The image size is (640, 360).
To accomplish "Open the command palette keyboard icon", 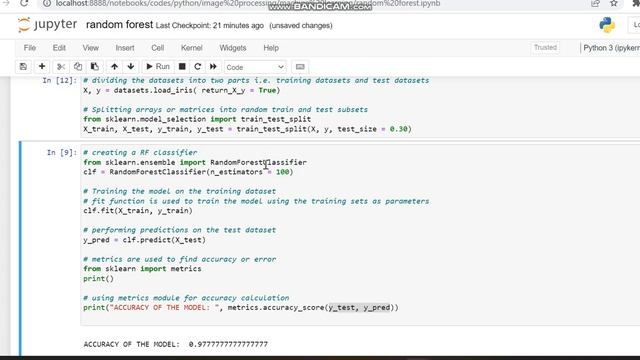I will pos(300,67).
